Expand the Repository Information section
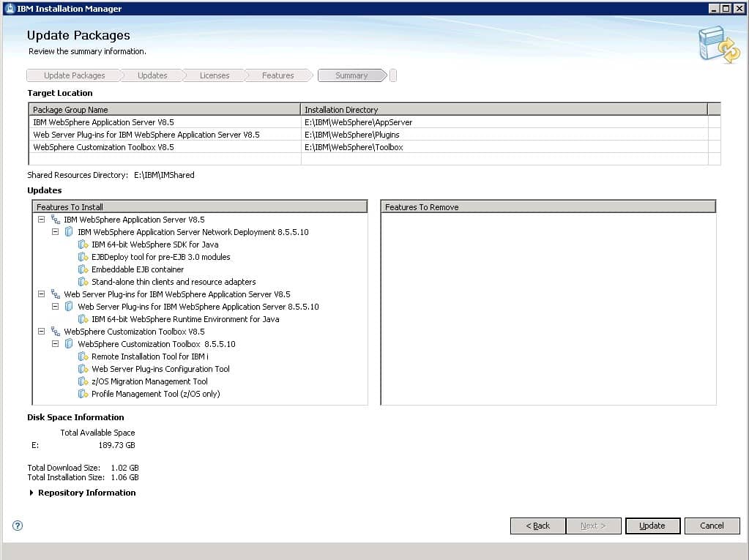Viewport: 749px width, 560px height. 31,493
